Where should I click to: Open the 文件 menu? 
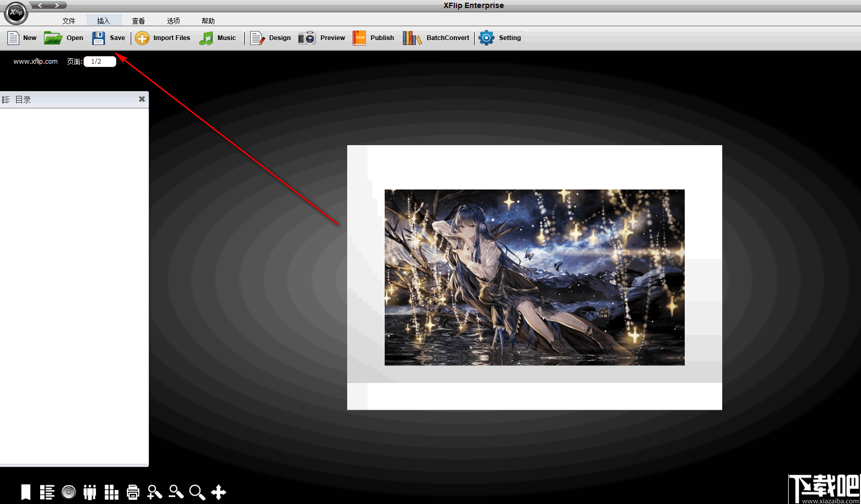(69, 21)
